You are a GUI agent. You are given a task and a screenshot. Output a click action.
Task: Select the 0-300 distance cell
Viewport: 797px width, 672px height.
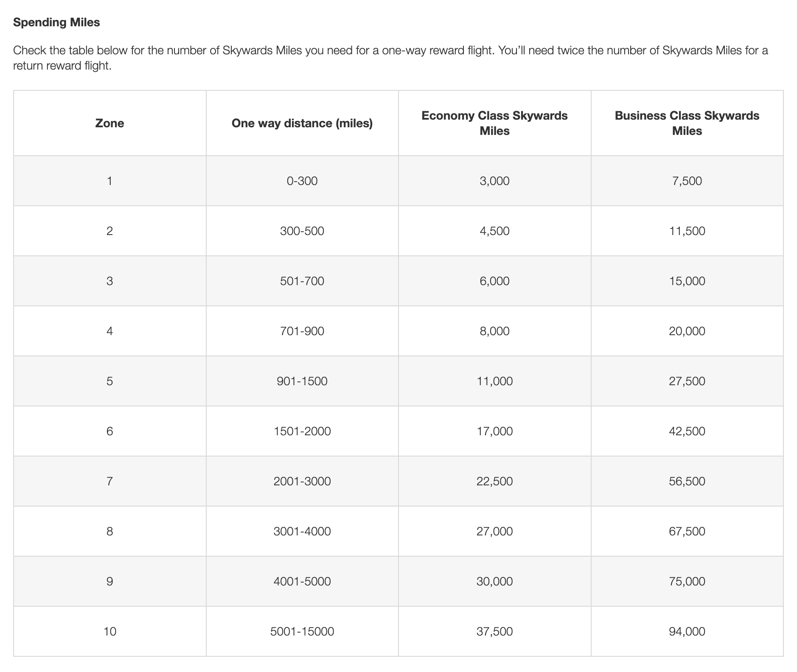(302, 181)
